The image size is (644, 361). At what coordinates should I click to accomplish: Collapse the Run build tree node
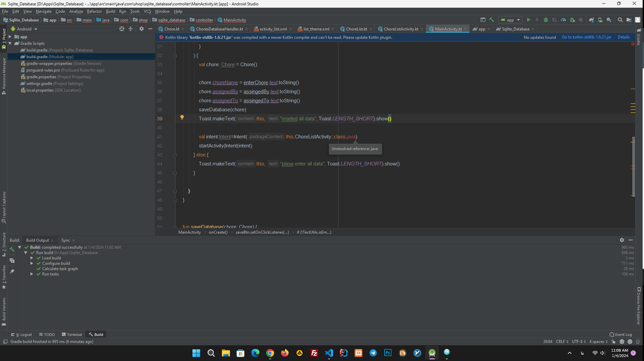[25, 252]
